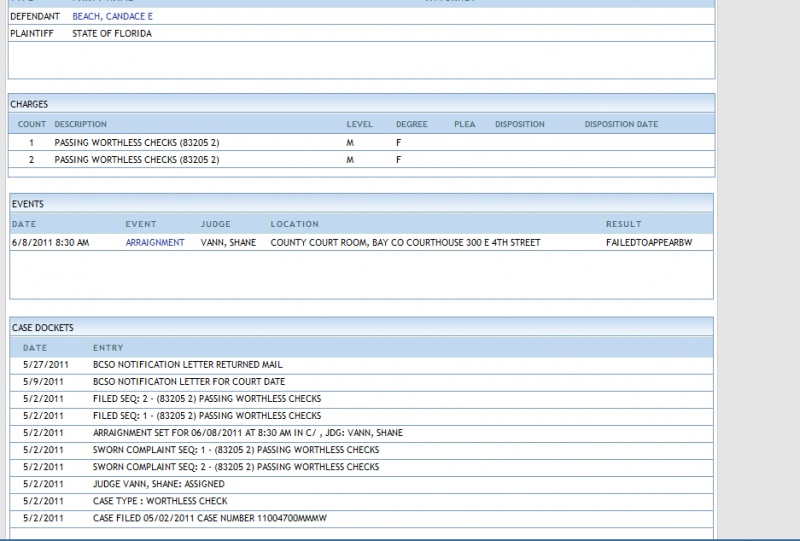
Task: Click the ENTRY column header
Action: (x=108, y=348)
